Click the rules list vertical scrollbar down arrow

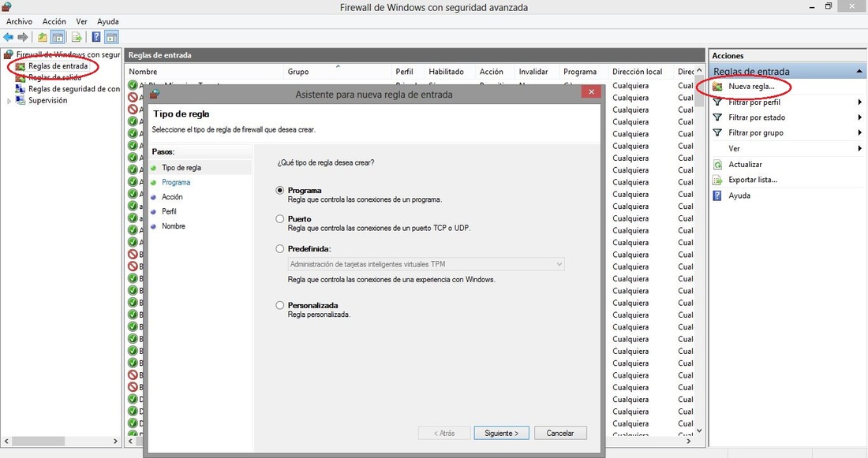pos(699,430)
